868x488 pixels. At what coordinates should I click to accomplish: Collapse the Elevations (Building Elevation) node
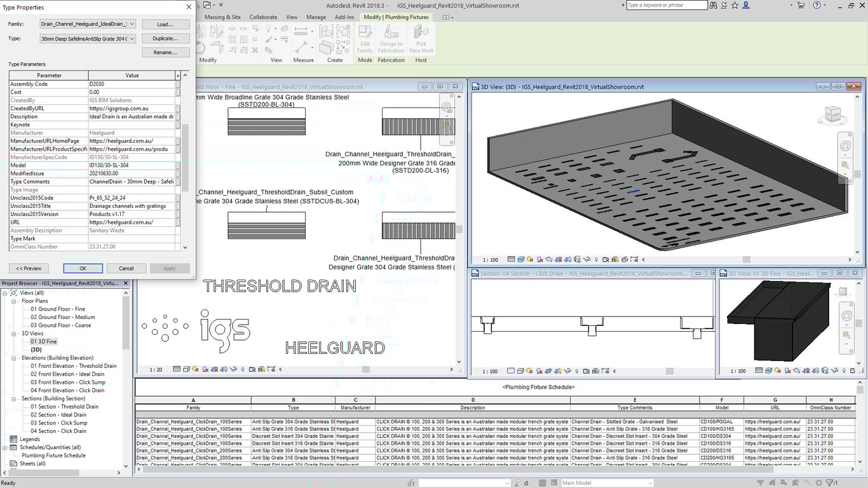point(14,358)
